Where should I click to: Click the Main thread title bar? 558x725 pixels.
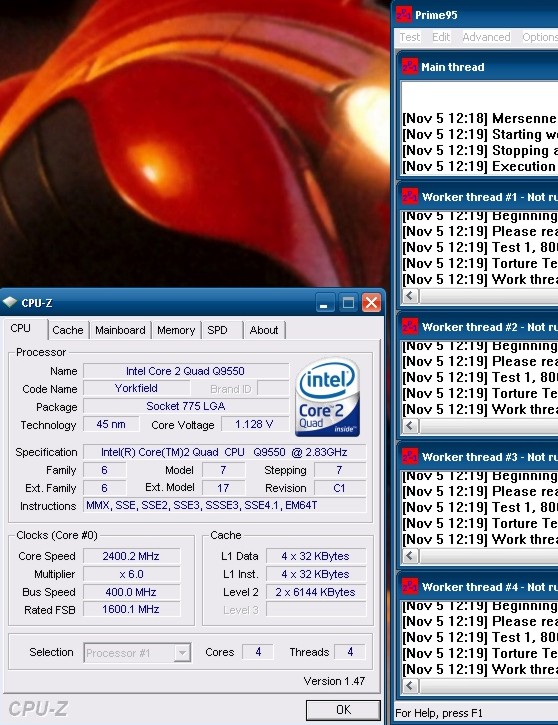479,67
